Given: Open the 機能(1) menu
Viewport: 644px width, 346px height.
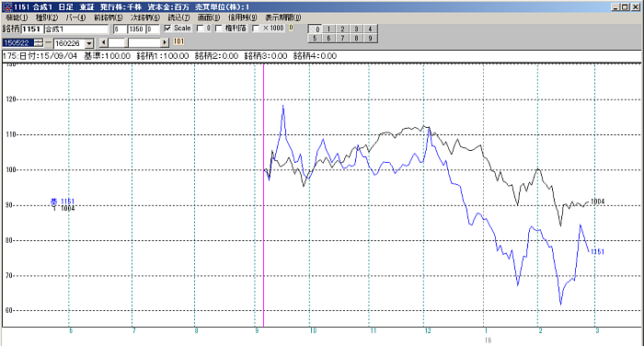Looking at the screenshot, I should (x=17, y=17).
